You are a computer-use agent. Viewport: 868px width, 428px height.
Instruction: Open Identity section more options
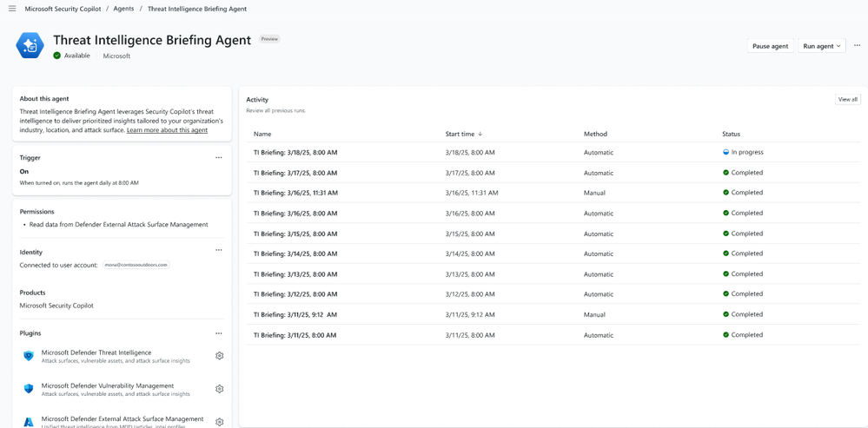pyautogui.click(x=219, y=250)
